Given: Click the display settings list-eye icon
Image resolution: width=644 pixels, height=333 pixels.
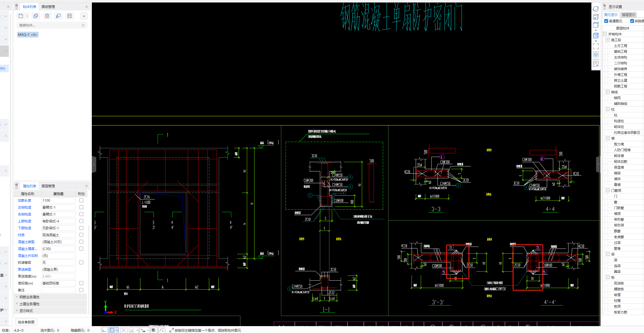Looking at the screenshot, I should pyautogui.click(x=596, y=64).
